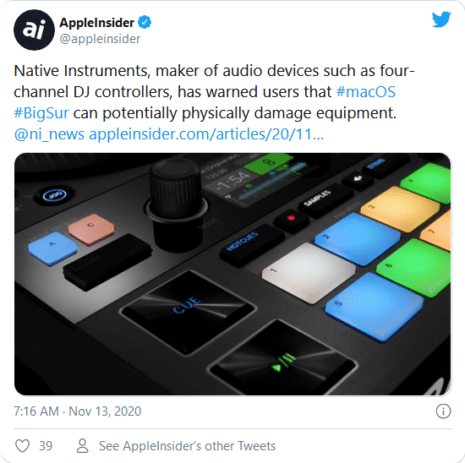
Task: Open the @ni_news mention
Action: (49, 134)
